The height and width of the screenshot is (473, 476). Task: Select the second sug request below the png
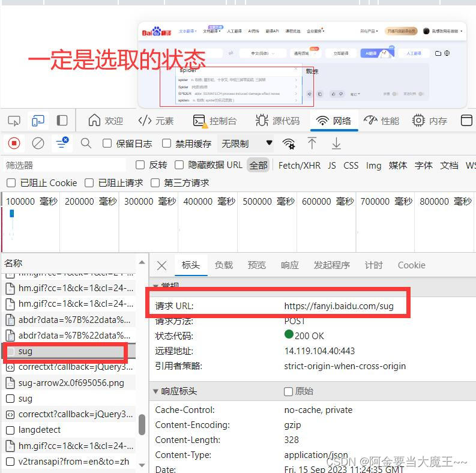68,399
